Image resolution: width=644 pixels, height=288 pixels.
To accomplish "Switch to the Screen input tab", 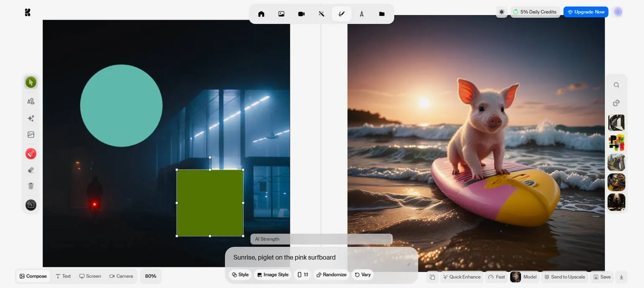I will coord(90,276).
